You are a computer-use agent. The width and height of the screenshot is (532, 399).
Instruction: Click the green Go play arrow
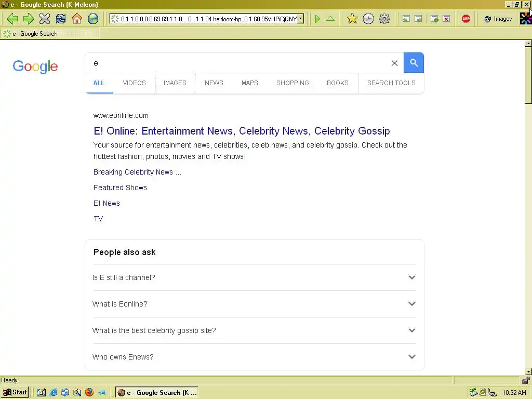click(x=317, y=19)
